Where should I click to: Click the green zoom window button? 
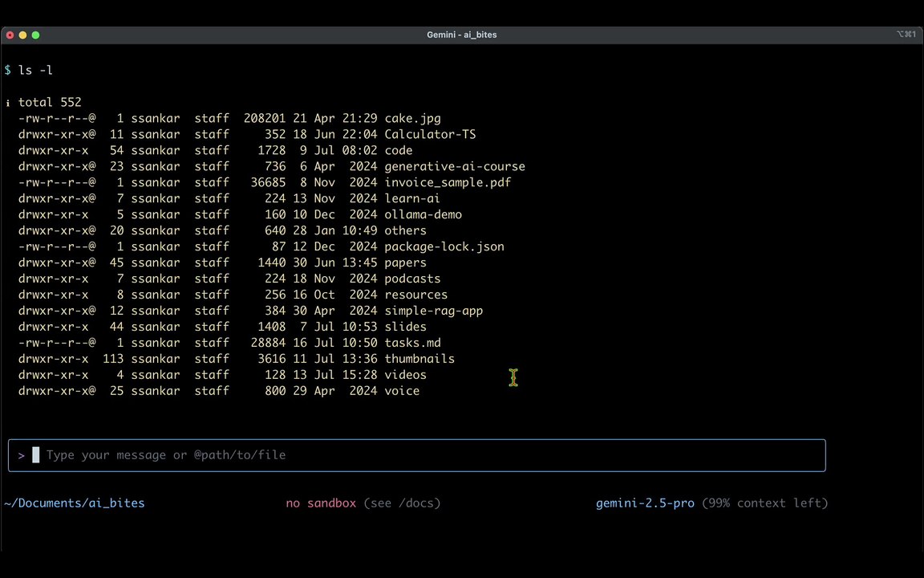(36, 35)
